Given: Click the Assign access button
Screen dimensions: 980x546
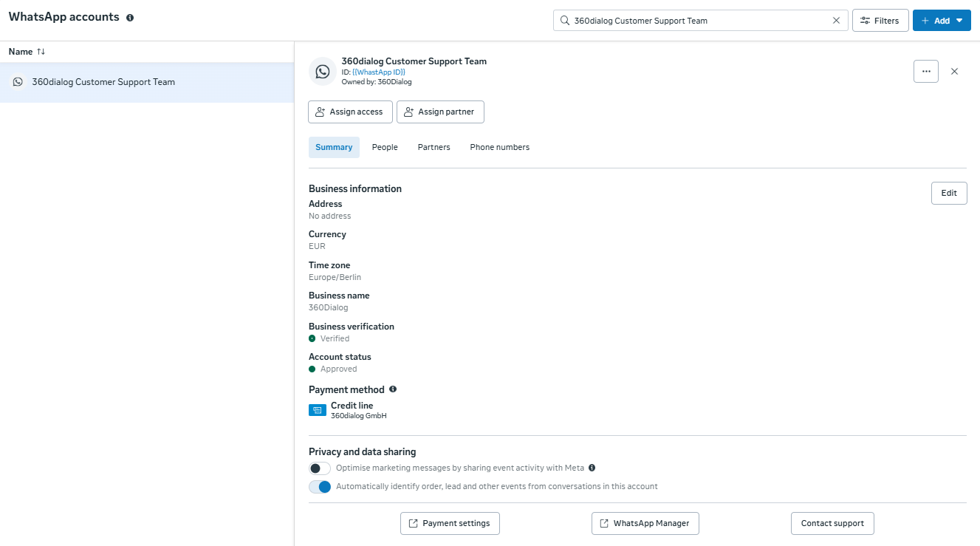Looking at the screenshot, I should click(x=350, y=112).
